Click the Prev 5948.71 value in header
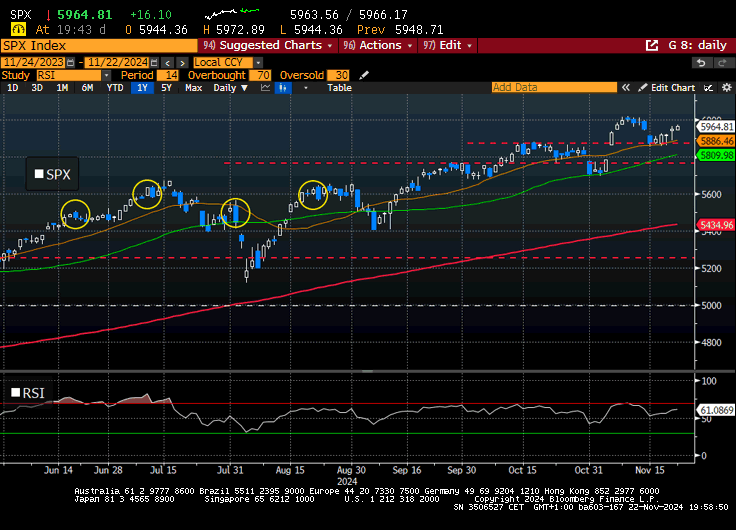Image resolution: width=736 pixels, height=530 pixels. tap(400, 30)
